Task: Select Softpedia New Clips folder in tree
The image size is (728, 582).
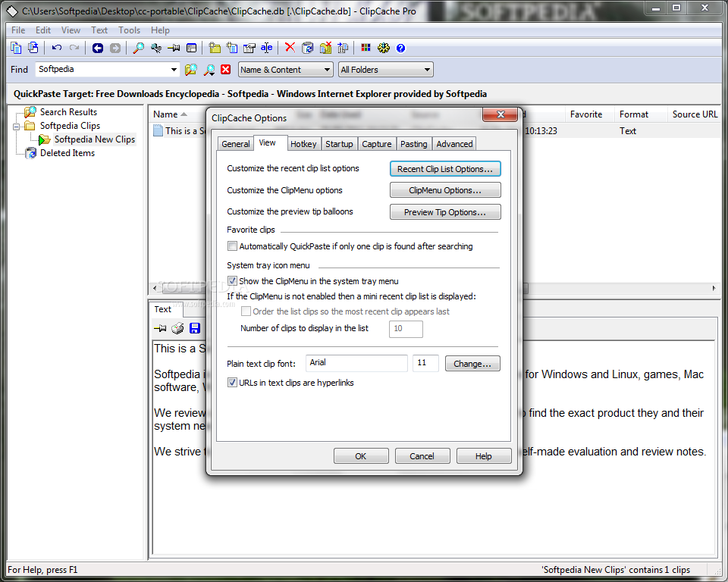Action: click(x=95, y=139)
